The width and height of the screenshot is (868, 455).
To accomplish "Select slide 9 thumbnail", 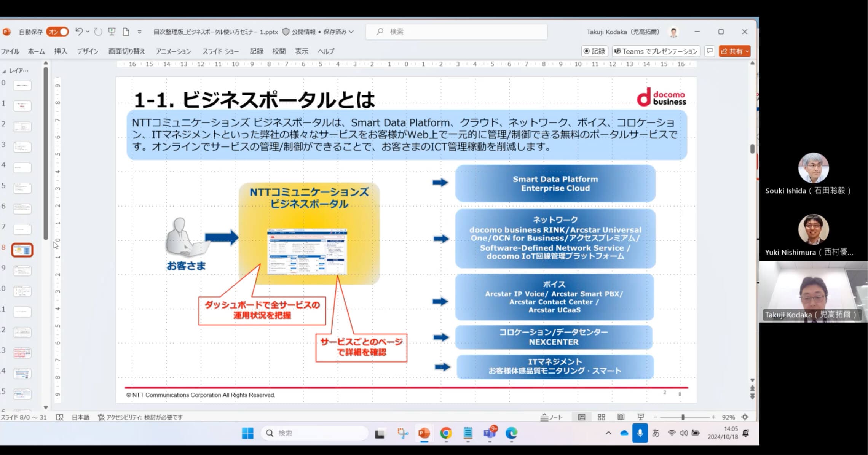I will pos(22,270).
